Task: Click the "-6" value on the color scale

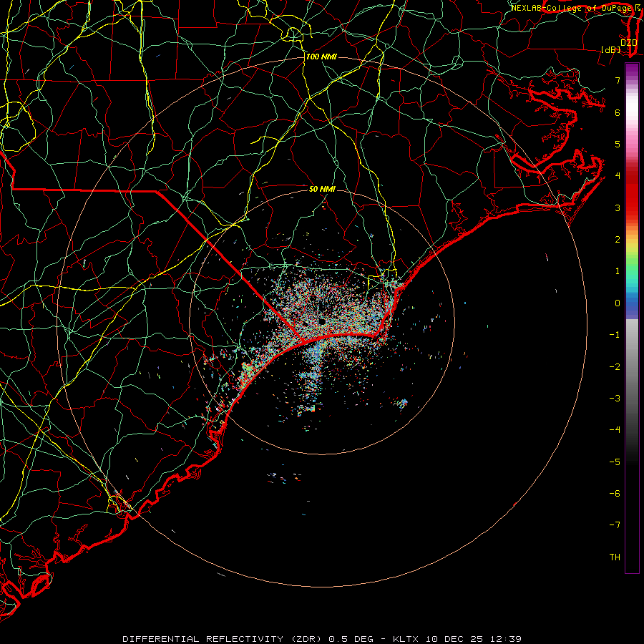Action: [615, 494]
